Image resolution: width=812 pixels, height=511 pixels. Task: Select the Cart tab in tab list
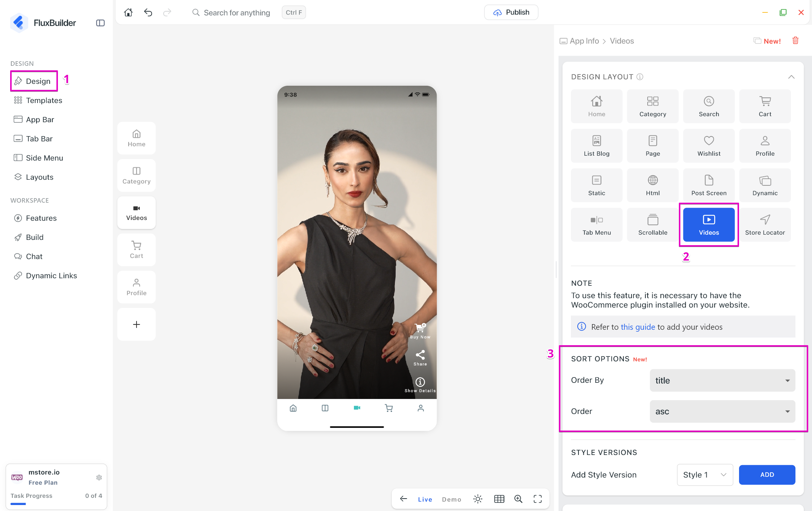(137, 250)
